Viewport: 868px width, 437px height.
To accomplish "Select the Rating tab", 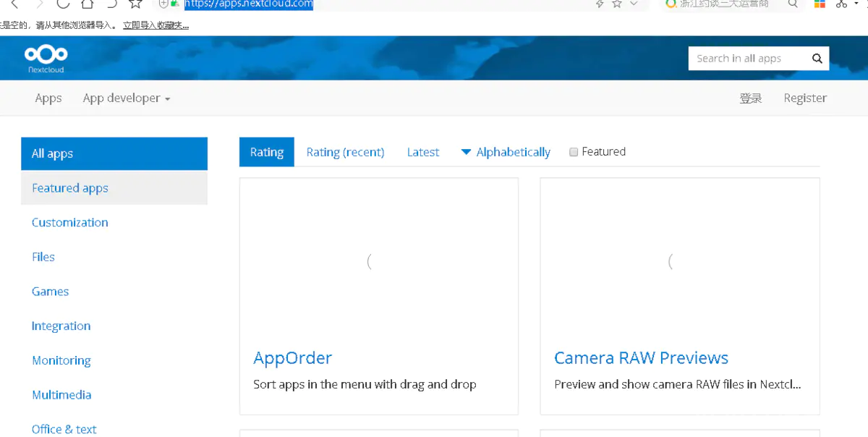I will [267, 152].
